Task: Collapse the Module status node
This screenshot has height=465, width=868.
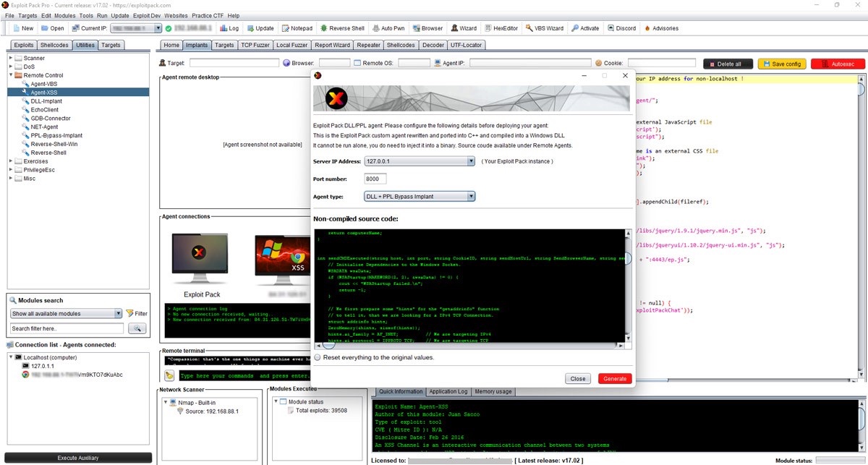Action: 276,401
